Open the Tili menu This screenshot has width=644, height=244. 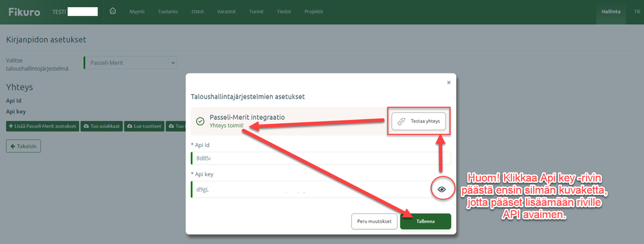(x=637, y=12)
